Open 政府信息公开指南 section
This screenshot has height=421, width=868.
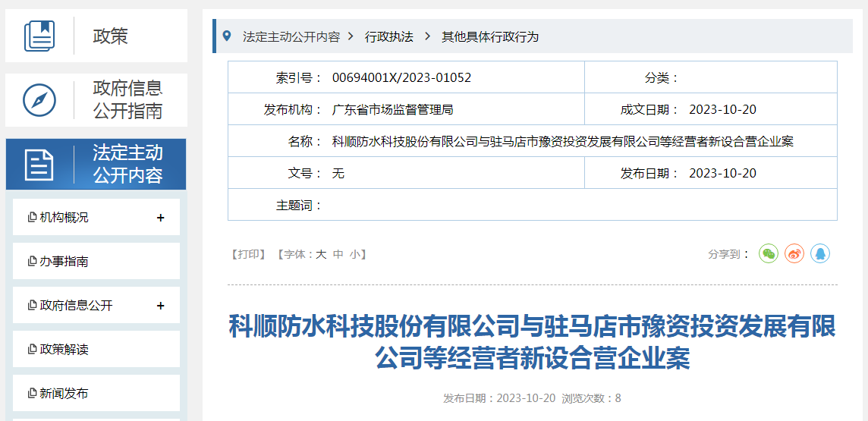96,100
